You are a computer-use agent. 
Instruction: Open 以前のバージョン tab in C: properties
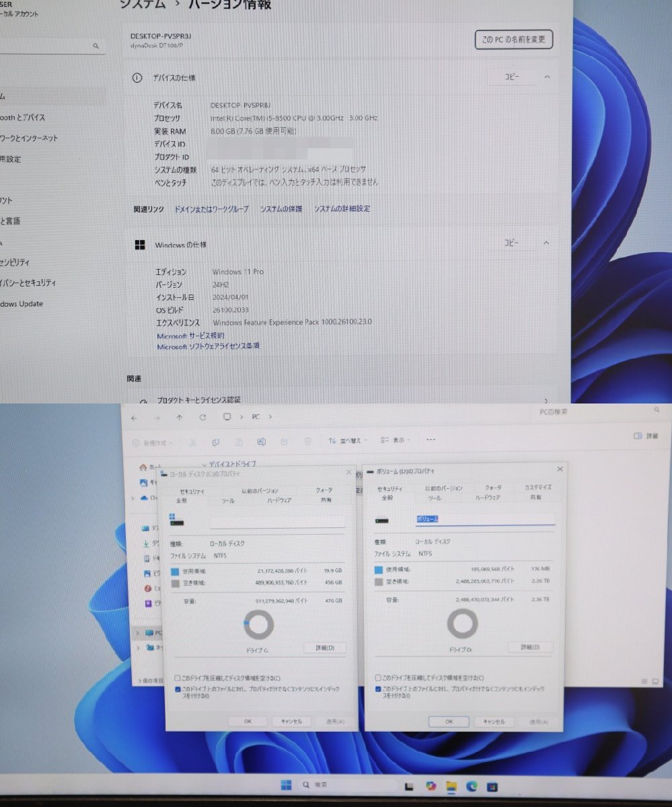[260, 492]
